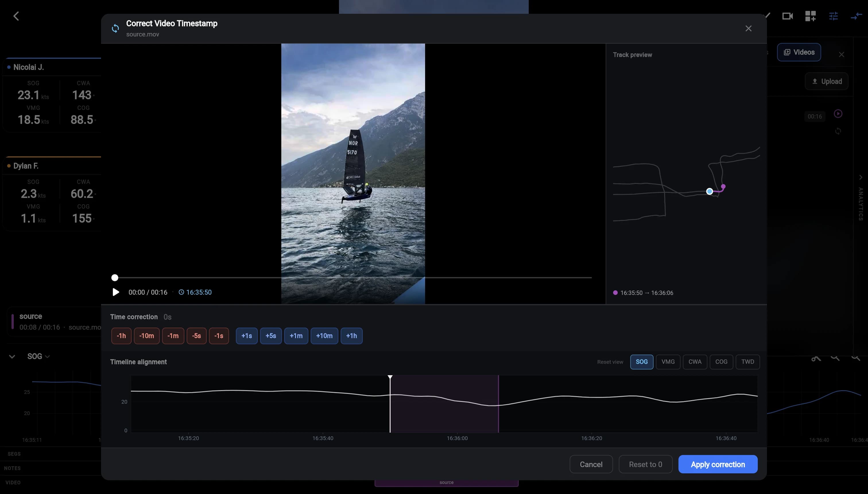Viewport: 868px width, 494px height.
Task: Open the SOG chart metric dropdown
Action: pyautogui.click(x=39, y=356)
